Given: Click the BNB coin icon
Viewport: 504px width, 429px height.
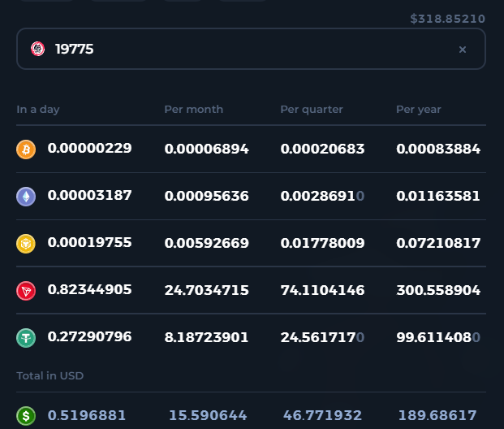Looking at the screenshot, I should (x=26, y=243).
